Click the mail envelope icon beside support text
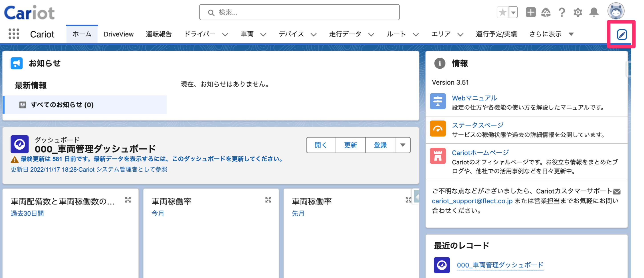Viewport: 644px width, 278px height. click(x=617, y=192)
